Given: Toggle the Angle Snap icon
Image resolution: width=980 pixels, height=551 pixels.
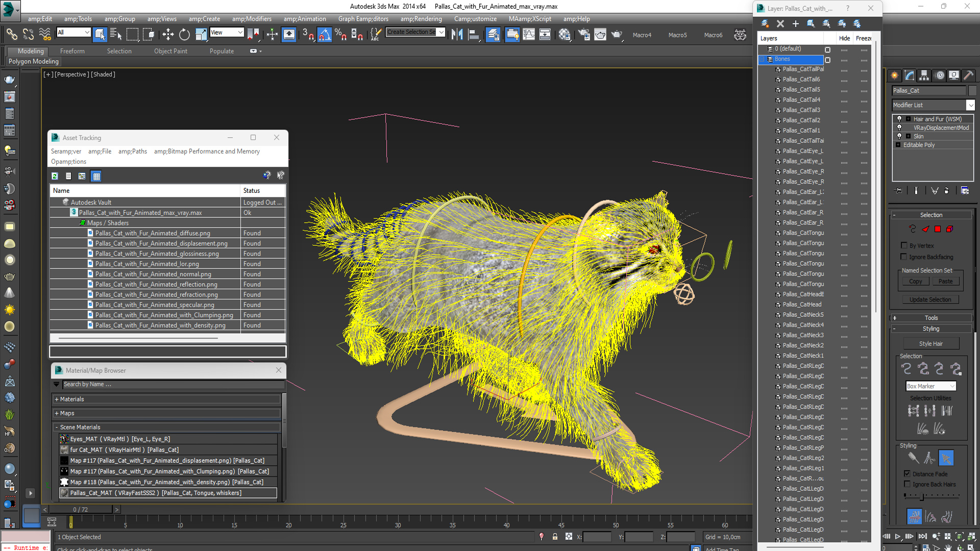Looking at the screenshot, I should coord(324,35).
